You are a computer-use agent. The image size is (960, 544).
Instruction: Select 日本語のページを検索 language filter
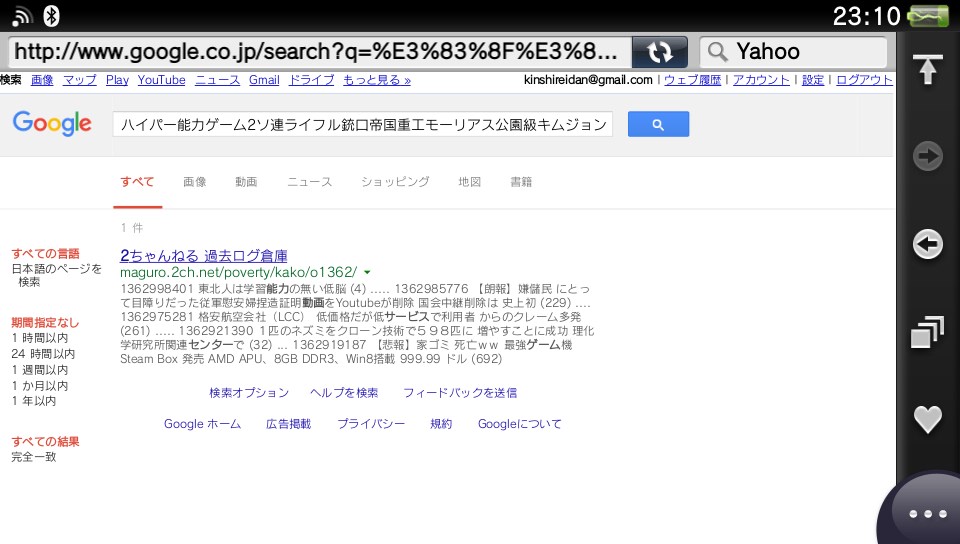[56, 275]
